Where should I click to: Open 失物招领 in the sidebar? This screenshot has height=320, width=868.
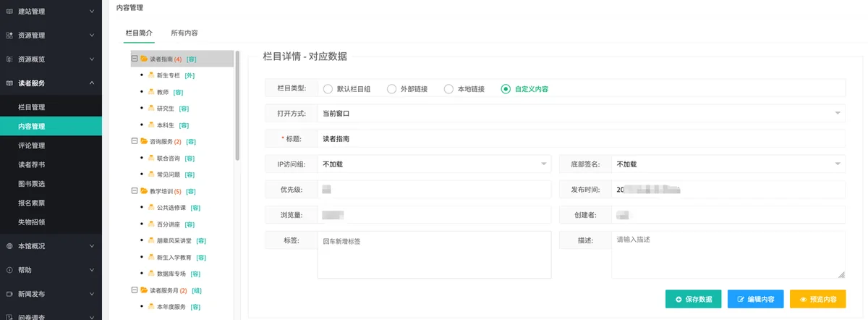pyautogui.click(x=51, y=222)
